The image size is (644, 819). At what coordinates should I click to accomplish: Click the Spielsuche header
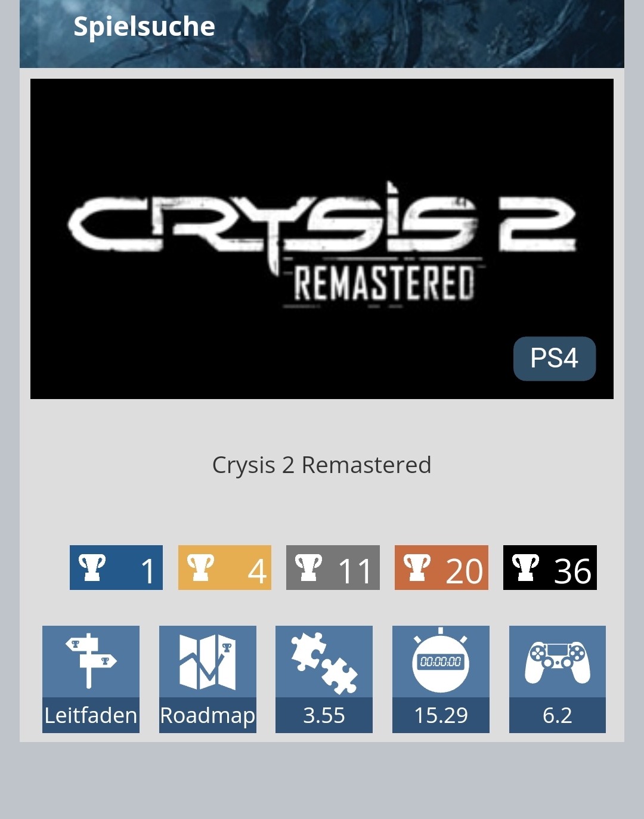(144, 27)
